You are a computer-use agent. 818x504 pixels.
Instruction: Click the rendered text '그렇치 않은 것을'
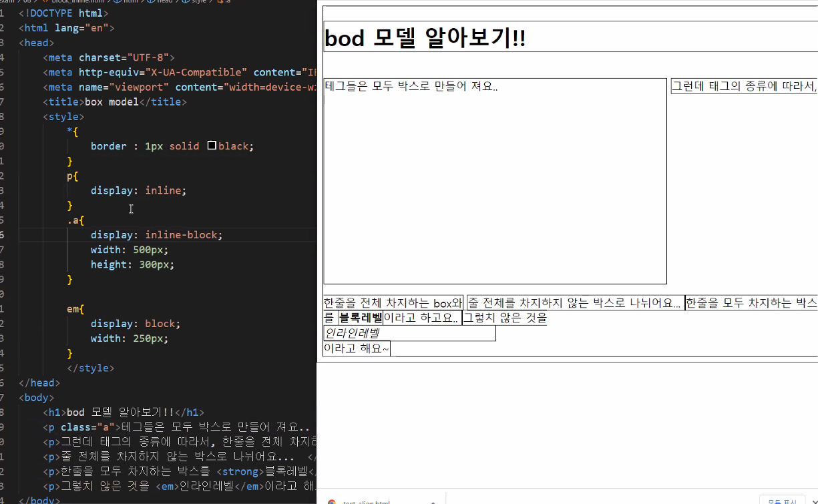coord(505,318)
